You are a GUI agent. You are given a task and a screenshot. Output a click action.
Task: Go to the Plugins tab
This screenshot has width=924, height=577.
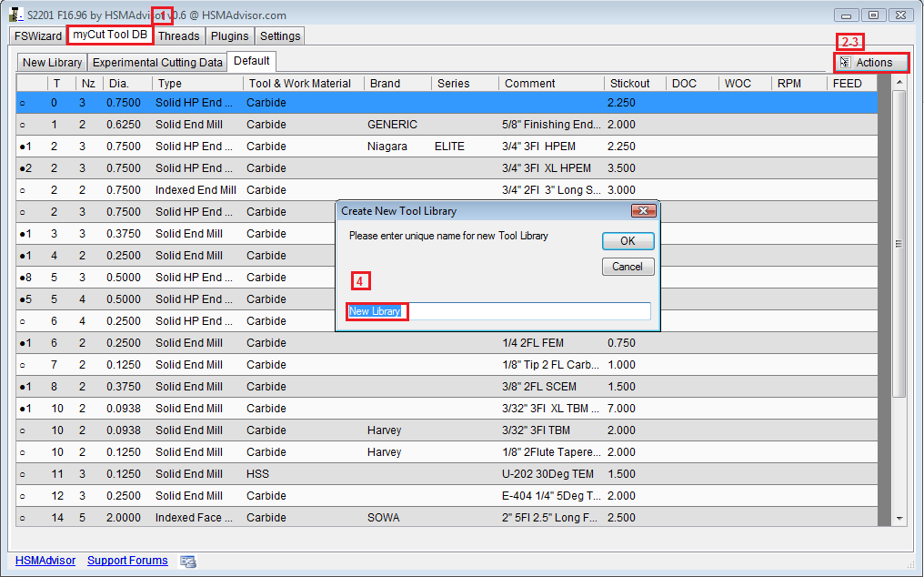[x=229, y=36]
